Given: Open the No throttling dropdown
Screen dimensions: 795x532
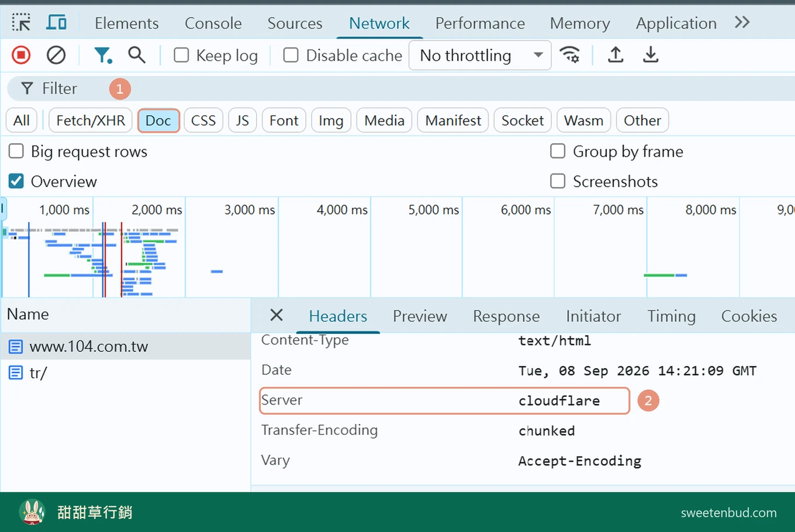Looking at the screenshot, I should [480, 55].
